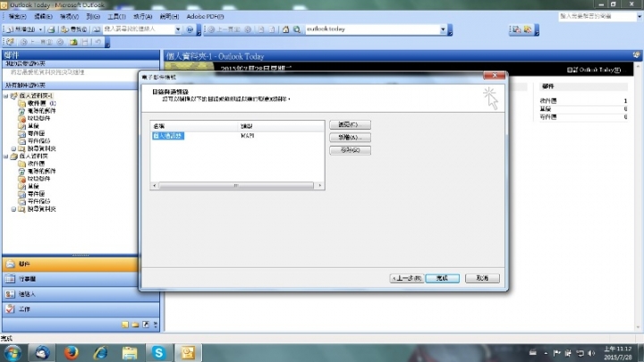Image resolution: width=644 pixels, height=362 pixels.
Task: Open the outlook today address dropdown arrow
Action: point(443,29)
